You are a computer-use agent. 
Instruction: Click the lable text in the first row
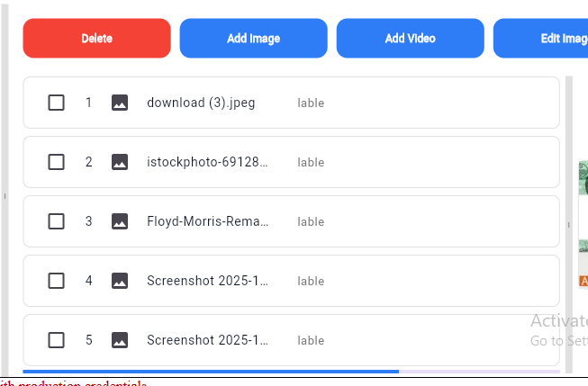click(311, 103)
